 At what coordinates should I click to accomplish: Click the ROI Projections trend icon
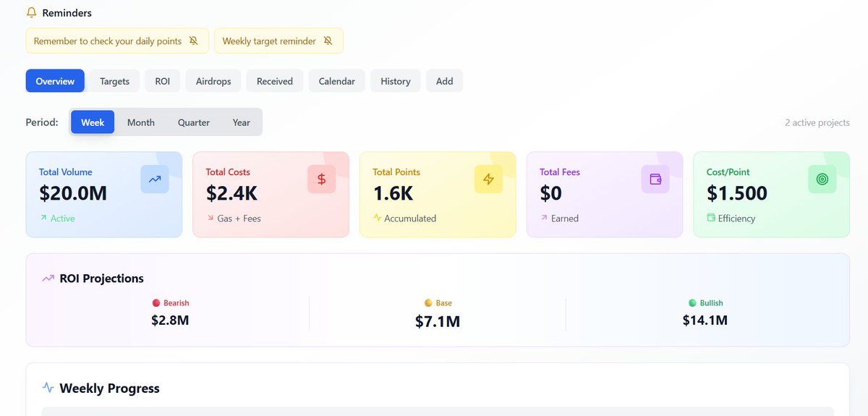[x=48, y=279]
